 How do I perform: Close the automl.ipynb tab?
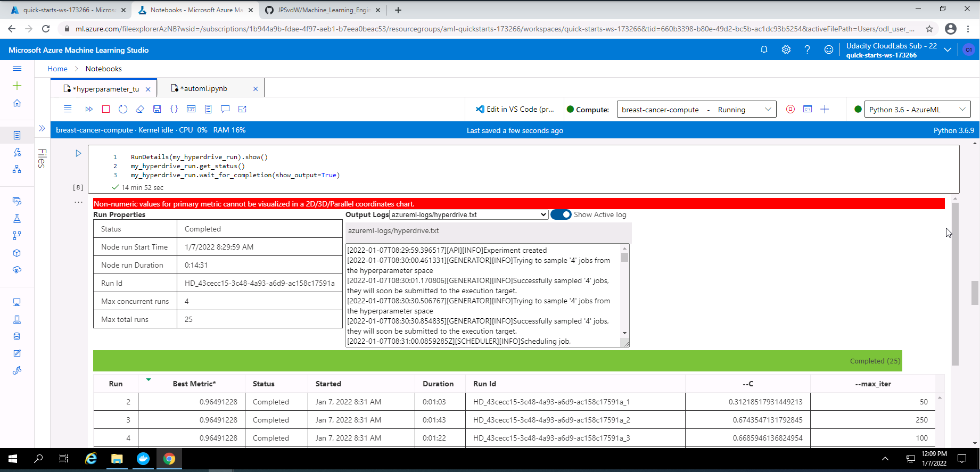pyautogui.click(x=256, y=89)
